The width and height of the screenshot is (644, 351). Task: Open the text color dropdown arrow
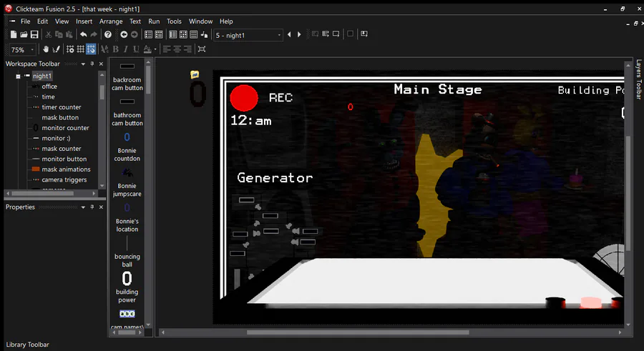click(x=155, y=49)
